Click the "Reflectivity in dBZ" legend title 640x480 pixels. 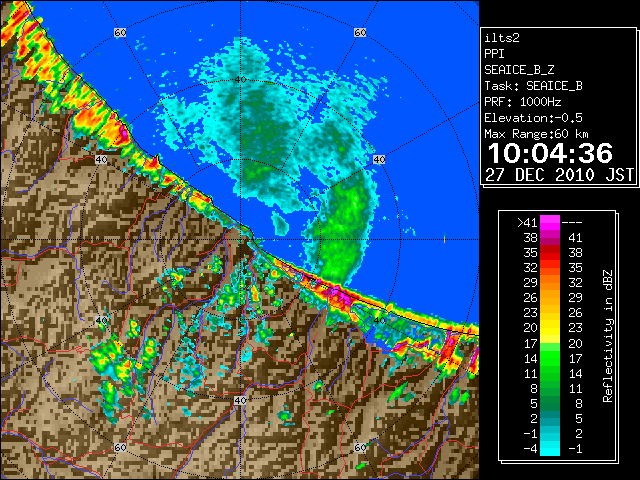tap(608, 336)
